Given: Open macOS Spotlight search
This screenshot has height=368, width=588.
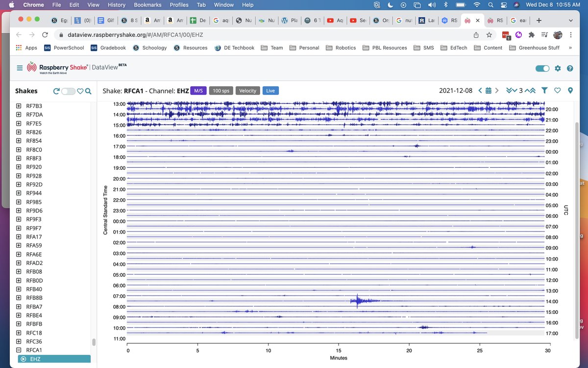Looking at the screenshot, I should point(490,5).
